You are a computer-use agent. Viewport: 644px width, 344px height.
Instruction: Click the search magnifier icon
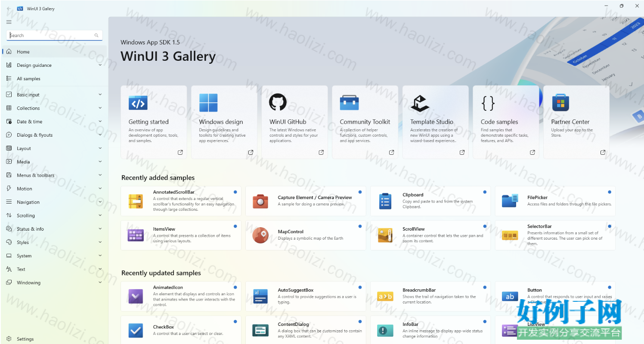(96, 35)
